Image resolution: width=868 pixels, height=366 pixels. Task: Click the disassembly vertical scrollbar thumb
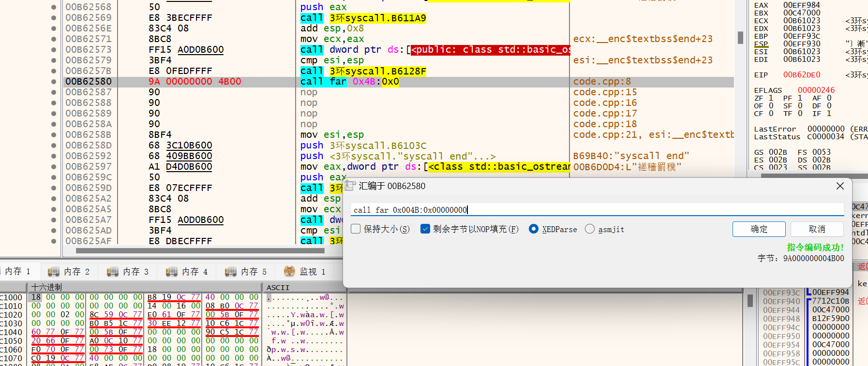point(740,37)
